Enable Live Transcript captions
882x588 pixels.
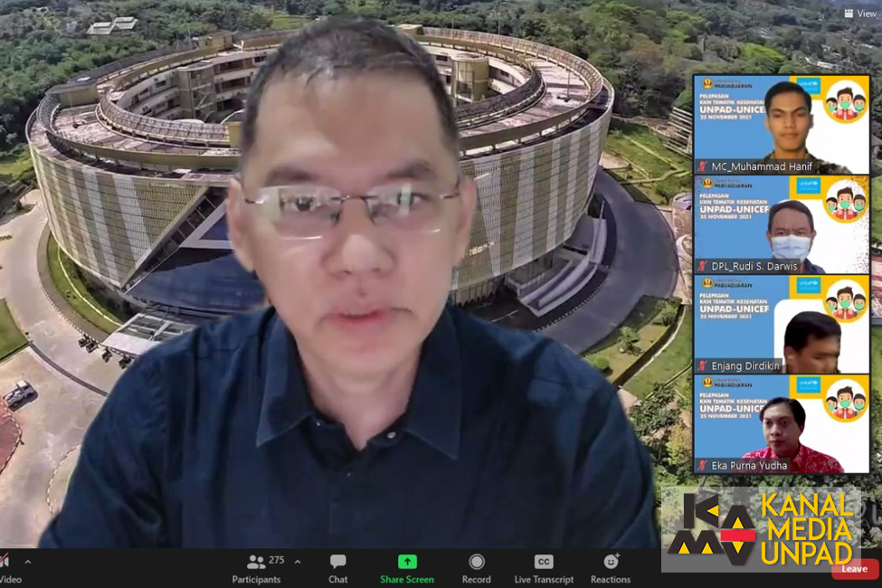(544, 568)
